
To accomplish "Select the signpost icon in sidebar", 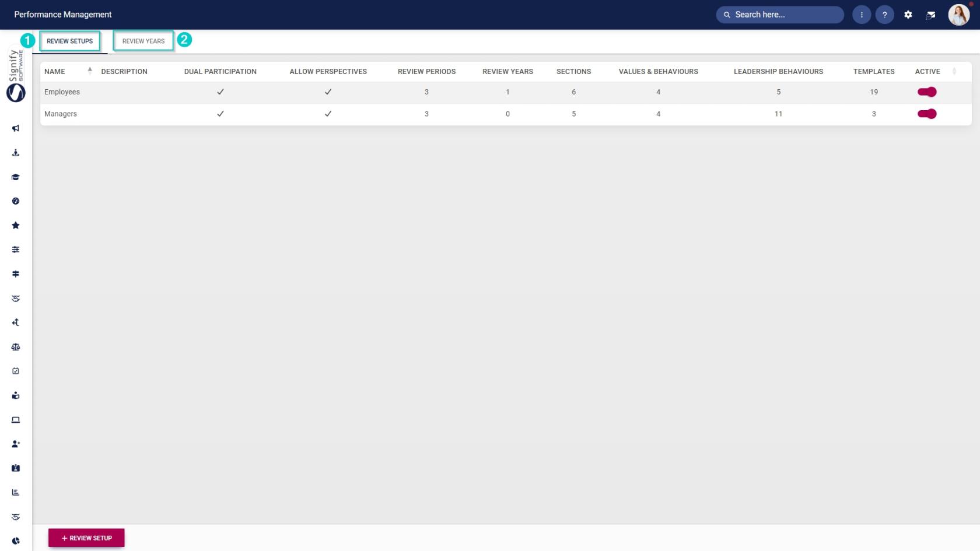I will coord(16,274).
